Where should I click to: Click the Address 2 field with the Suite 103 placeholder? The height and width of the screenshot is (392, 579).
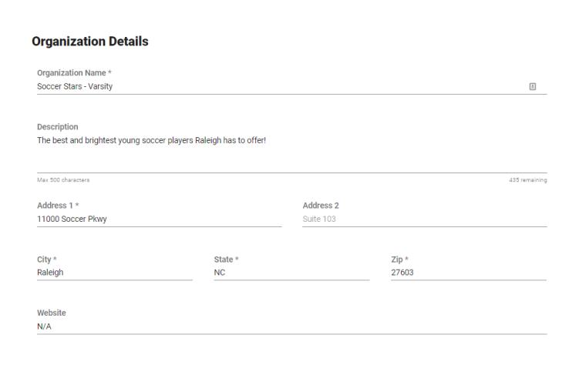click(425, 219)
